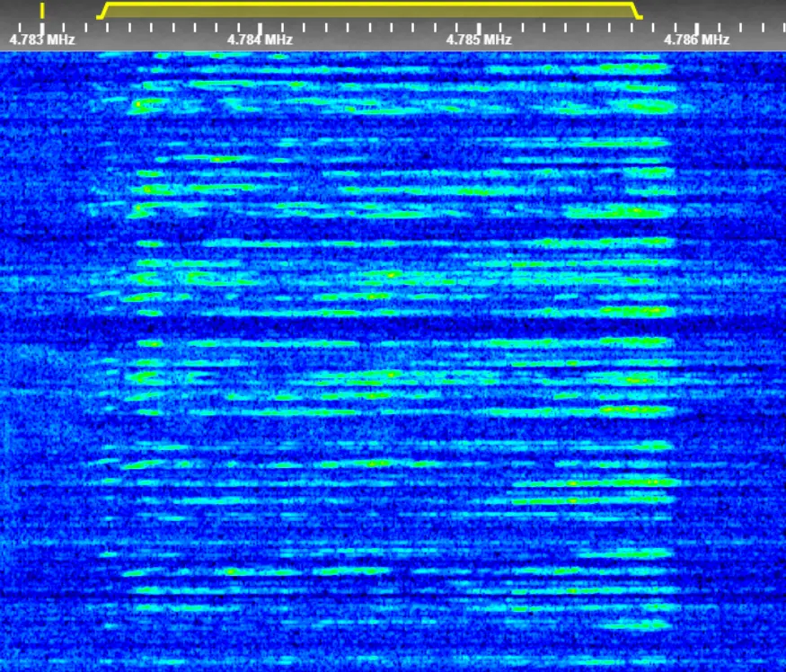Screen dimensions: 786x672
Task: Grab the left sloped edge of yellow passband
Action: coord(102,11)
